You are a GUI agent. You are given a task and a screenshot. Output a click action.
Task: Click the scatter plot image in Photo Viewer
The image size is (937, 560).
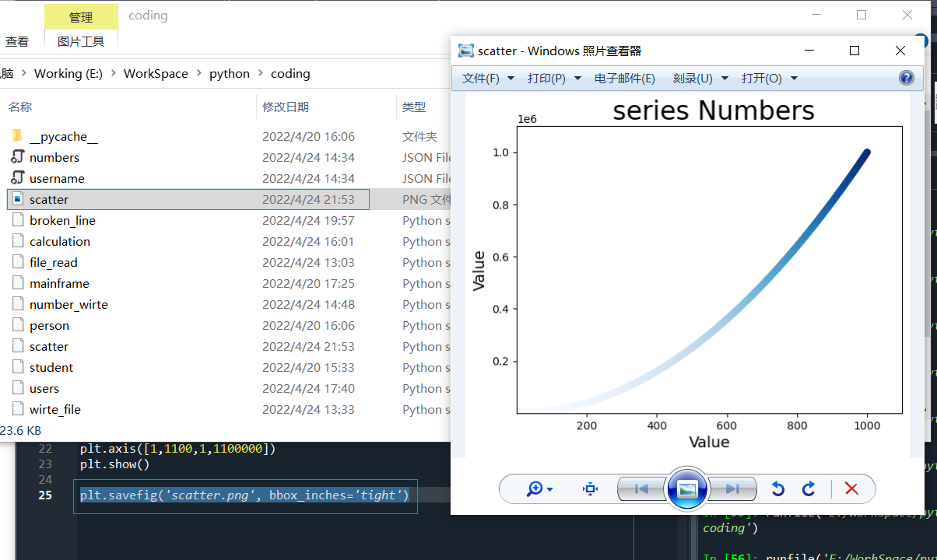coord(686,276)
